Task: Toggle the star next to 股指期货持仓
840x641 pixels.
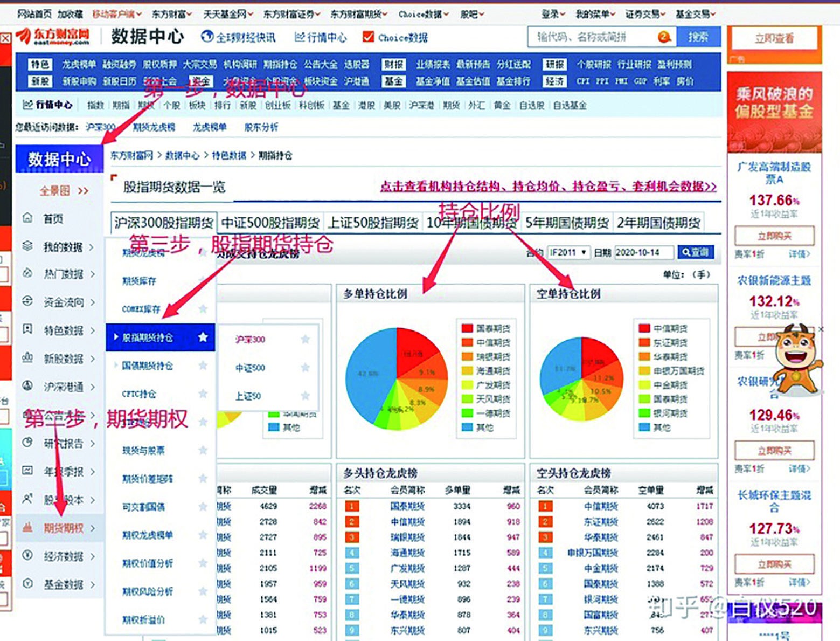Action: point(203,337)
